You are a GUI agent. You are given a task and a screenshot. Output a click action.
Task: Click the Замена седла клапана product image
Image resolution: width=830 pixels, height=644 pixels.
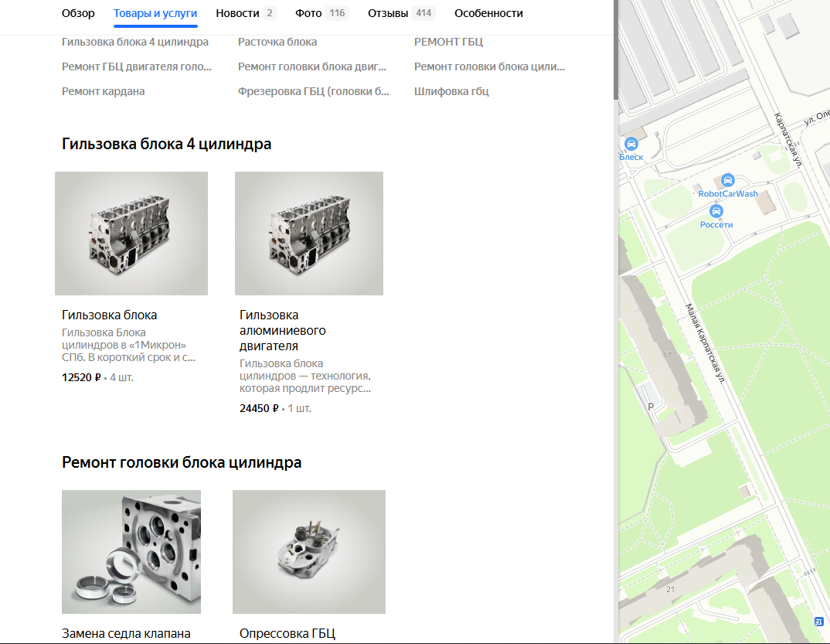(131, 552)
